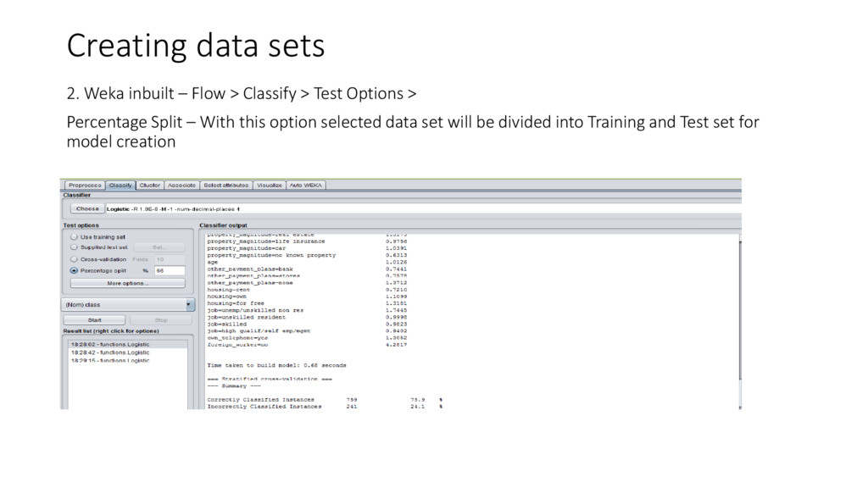The width and height of the screenshot is (868, 488).
Task: Click the Choose classifier button
Action: (87, 208)
